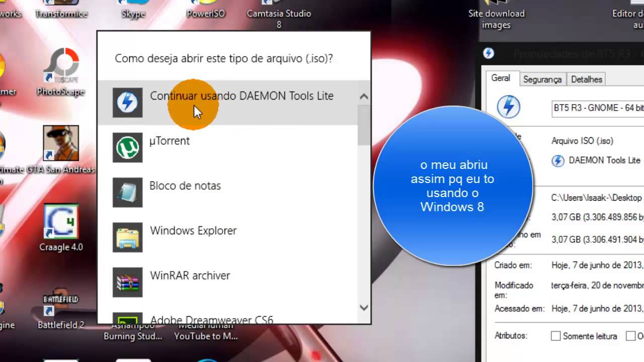Pick Bloco de notas from the list

click(227, 192)
